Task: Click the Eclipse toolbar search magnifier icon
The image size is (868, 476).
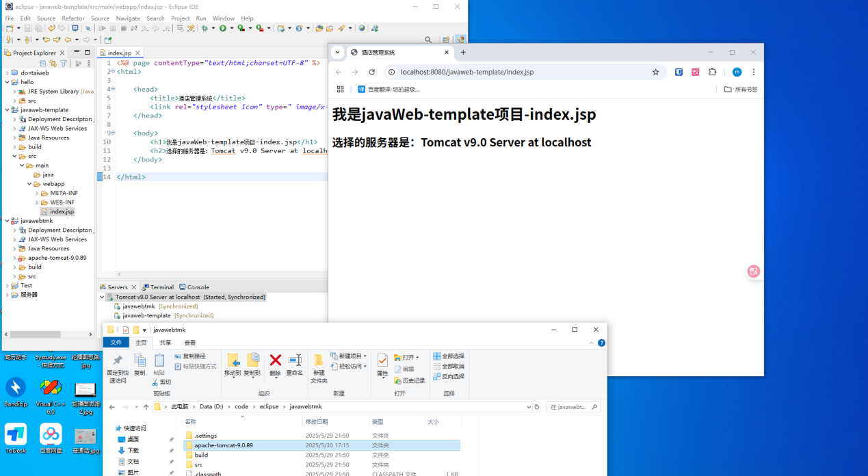Action: 428,40
